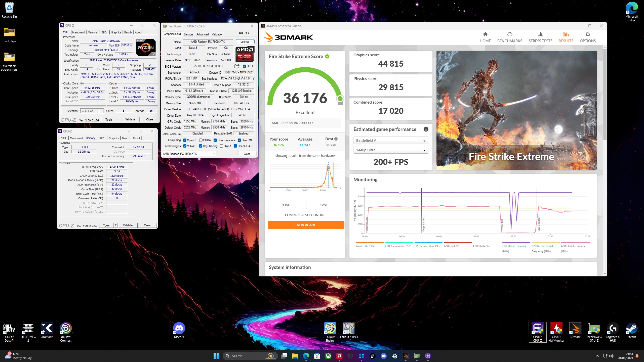
Task: Toggle the DirectML checkbox in GPU-Z
Action: coord(239,140)
